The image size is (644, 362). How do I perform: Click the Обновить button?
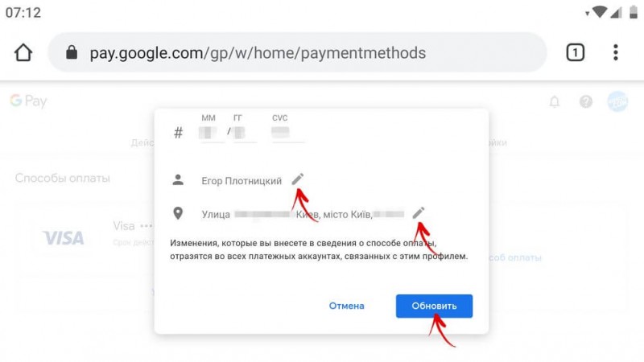[x=434, y=306]
